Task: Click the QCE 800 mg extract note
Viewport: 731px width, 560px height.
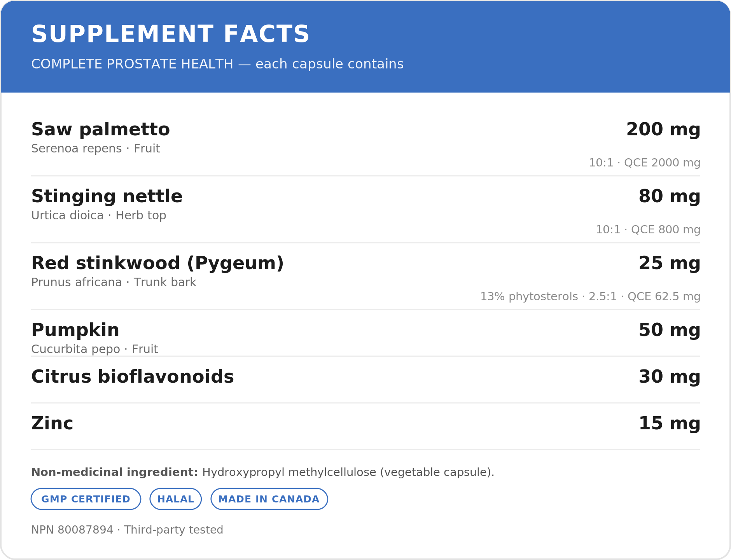Action: click(x=648, y=229)
